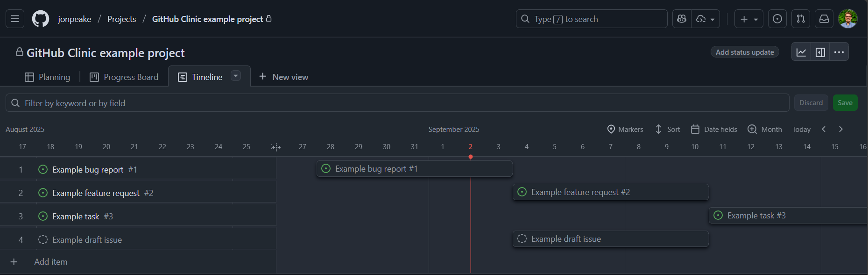The height and width of the screenshot is (275, 868).
Task: Focus the Filter by keyword field
Action: point(397,103)
